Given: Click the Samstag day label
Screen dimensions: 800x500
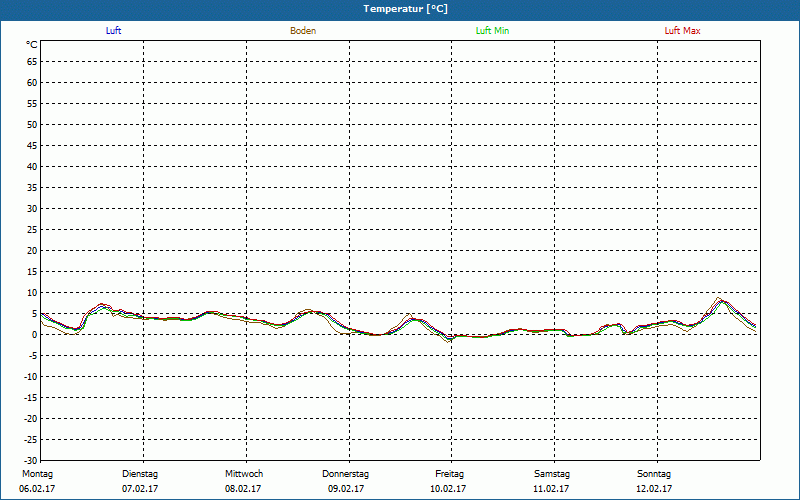Looking at the screenshot, I should [552, 474].
